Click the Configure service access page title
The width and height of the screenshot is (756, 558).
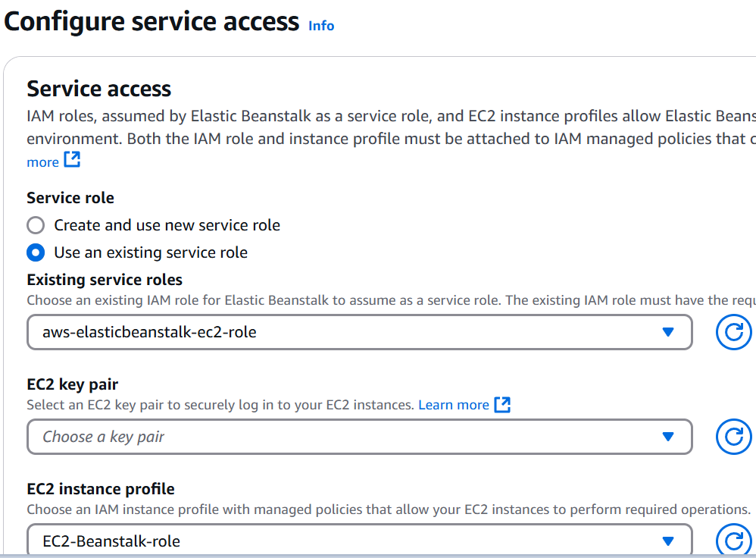tap(152, 22)
